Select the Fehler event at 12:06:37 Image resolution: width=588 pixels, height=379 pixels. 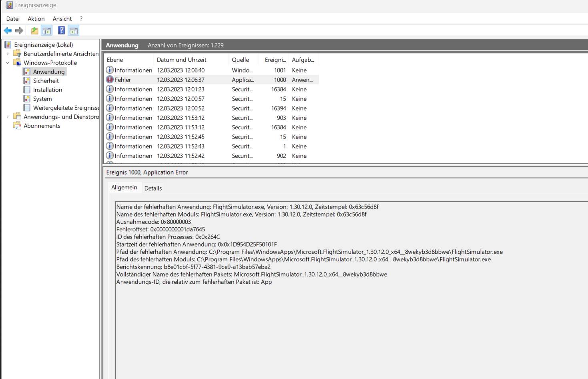pyautogui.click(x=212, y=80)
